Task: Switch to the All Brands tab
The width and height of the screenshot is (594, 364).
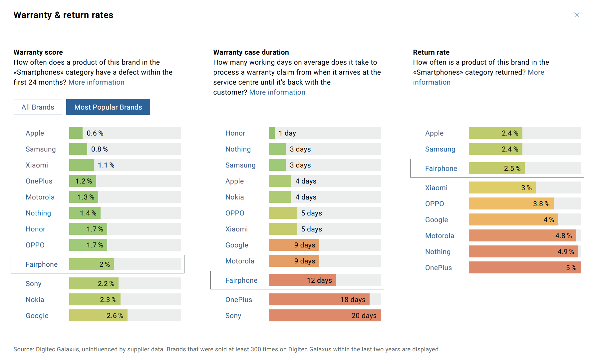Action: click(38, 107)
